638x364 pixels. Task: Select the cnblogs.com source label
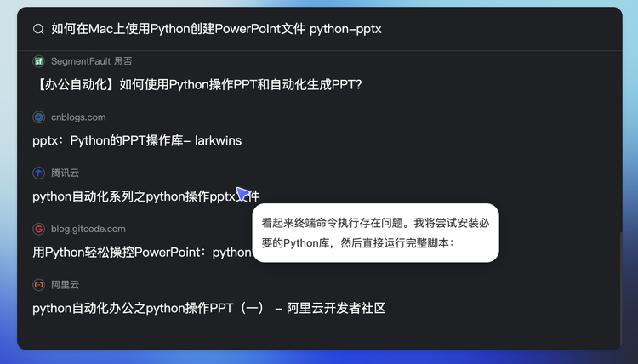tap(78, 117)
